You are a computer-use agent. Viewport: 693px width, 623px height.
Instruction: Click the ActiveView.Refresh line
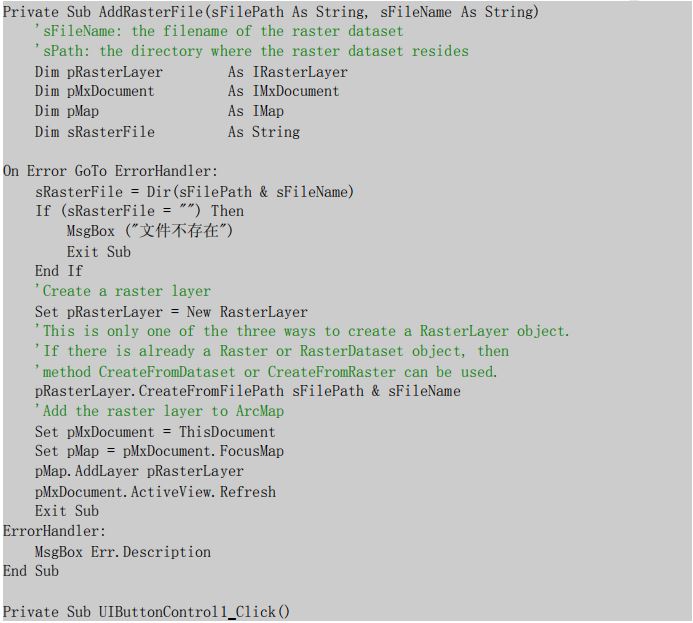tap(155, 492)
